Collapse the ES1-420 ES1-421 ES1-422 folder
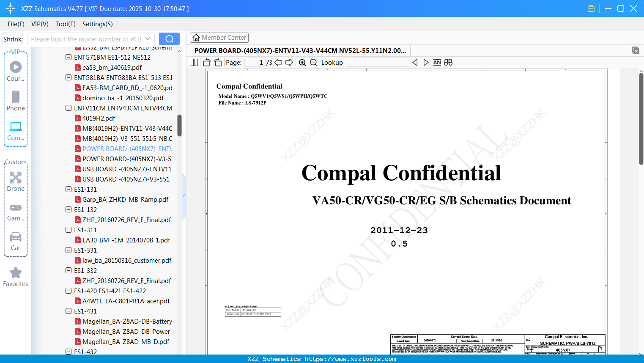The image size is (644, 363). click(x=69, y=291)
